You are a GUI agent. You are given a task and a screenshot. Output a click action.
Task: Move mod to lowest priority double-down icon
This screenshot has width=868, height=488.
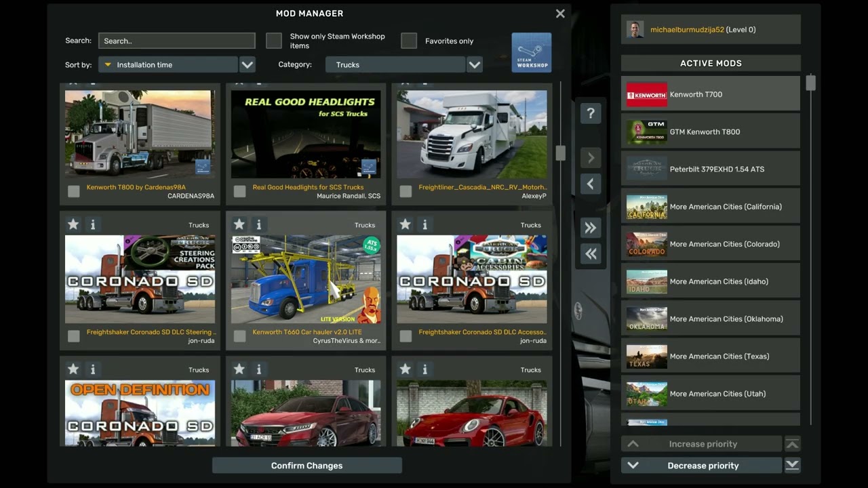point(792,465)
